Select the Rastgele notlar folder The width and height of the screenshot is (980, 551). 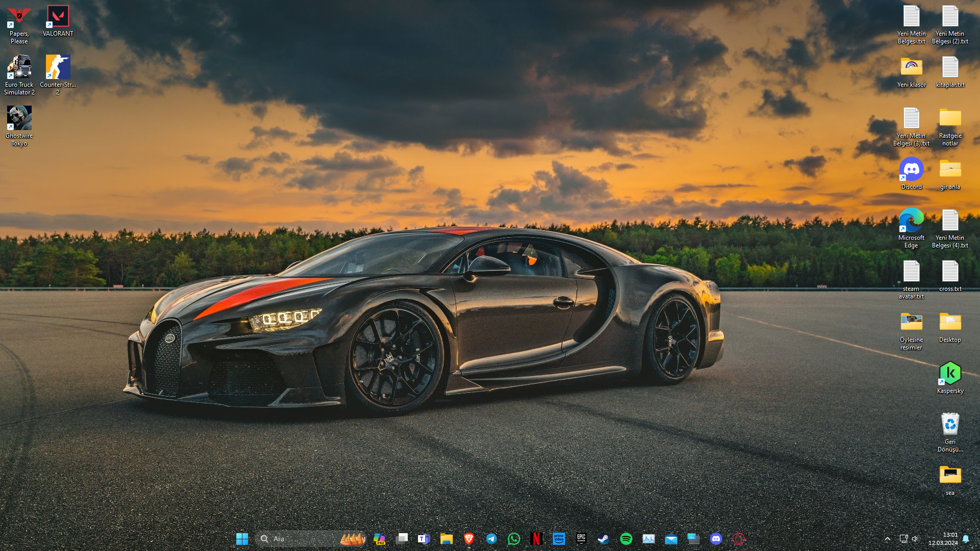tap(950, 127)
